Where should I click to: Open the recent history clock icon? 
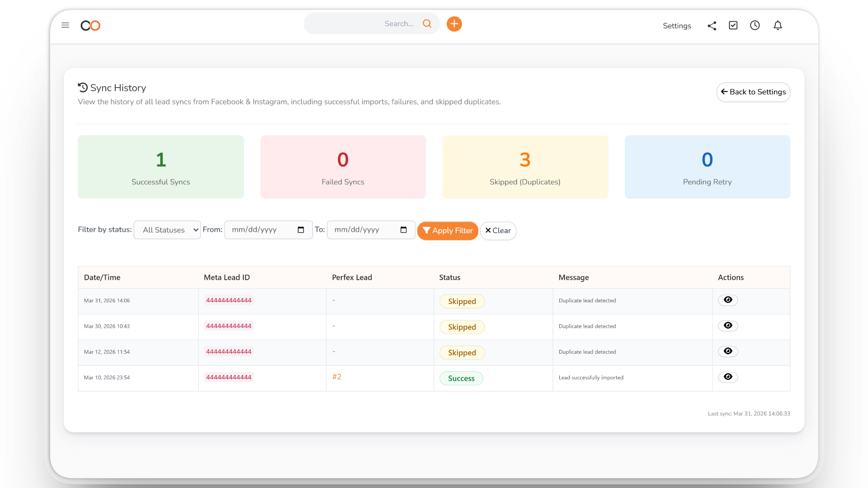(755, 26)
